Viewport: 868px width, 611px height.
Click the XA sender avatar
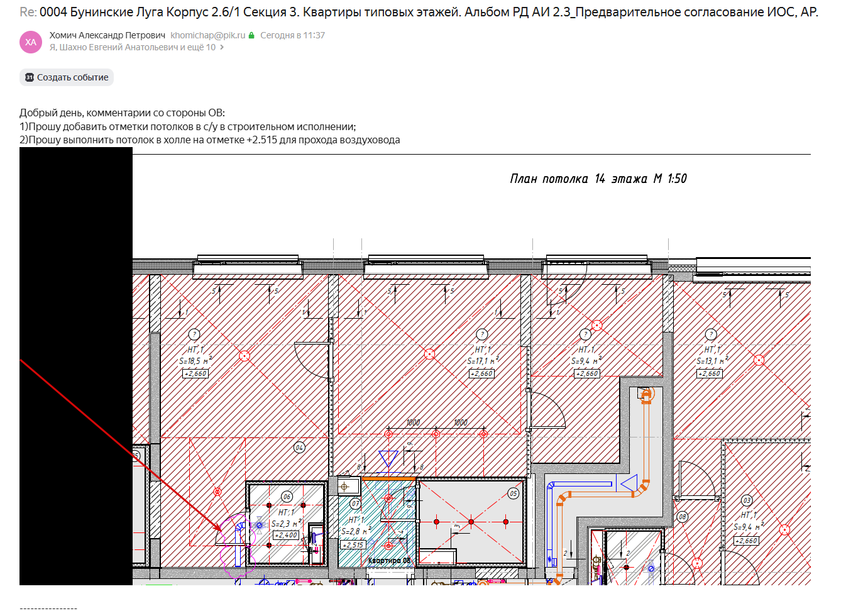pyautogui.click(x=31, y=42)
